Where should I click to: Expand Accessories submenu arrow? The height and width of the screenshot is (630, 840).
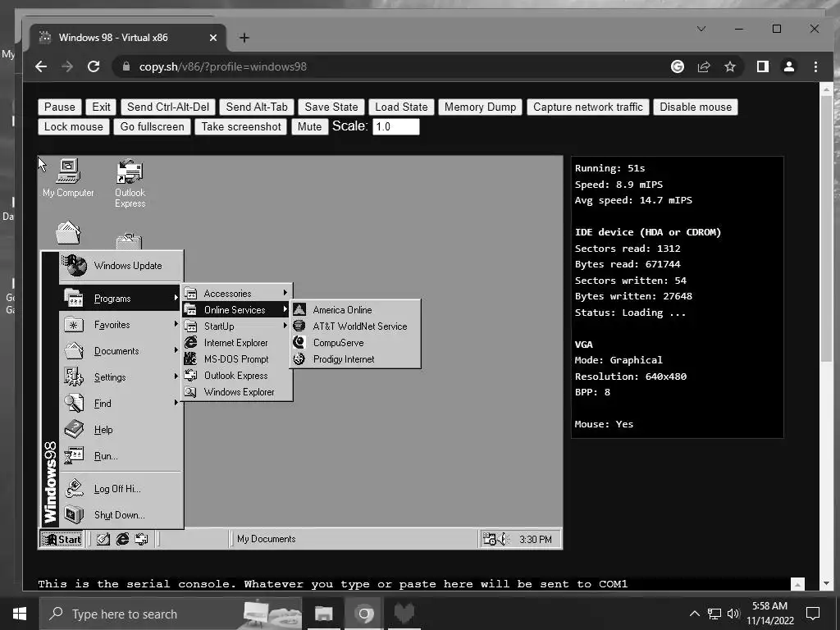(285, 293)
